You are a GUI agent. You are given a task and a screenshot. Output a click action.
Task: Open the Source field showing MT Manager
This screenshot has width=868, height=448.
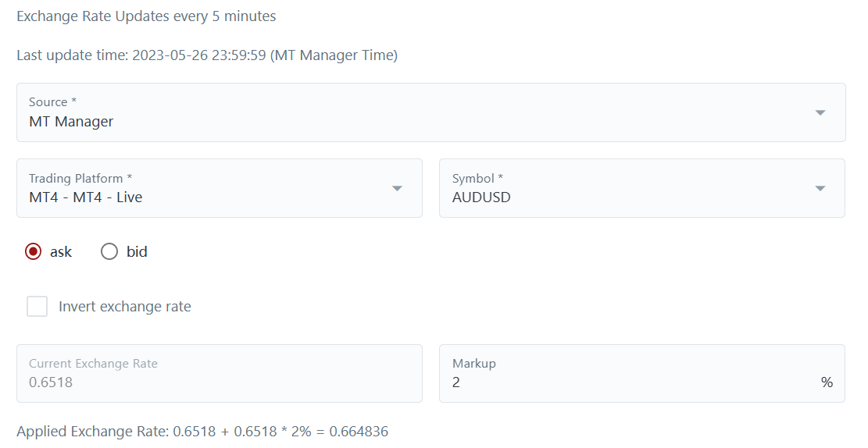391,121
